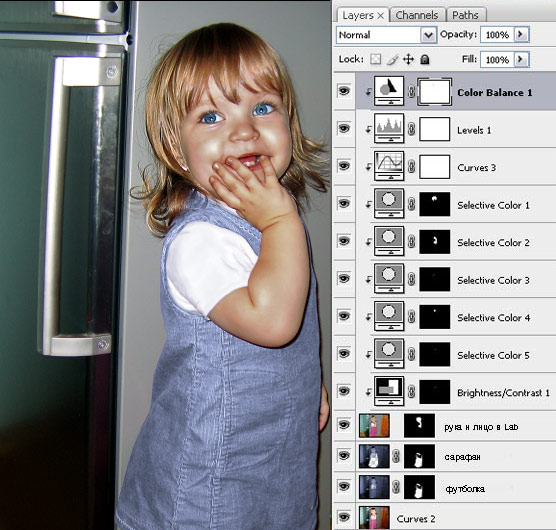Click the lock transparent pixels icon
The width and height of the screenshot is (556, 530).
(x=376, y=59)
